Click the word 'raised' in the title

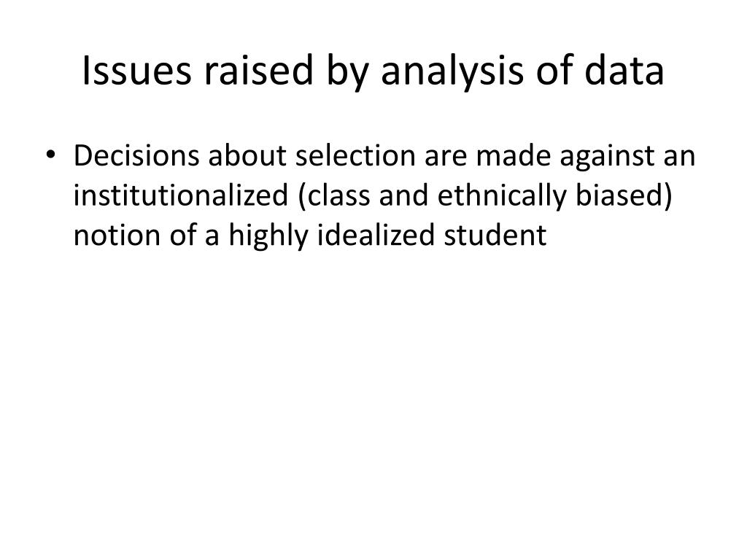258,70
